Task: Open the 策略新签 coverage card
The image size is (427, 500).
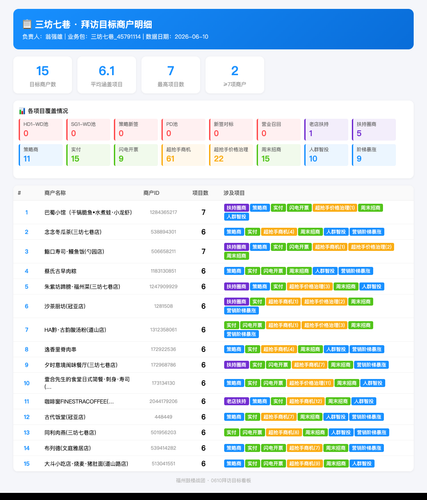Action: tap(136, 129)
